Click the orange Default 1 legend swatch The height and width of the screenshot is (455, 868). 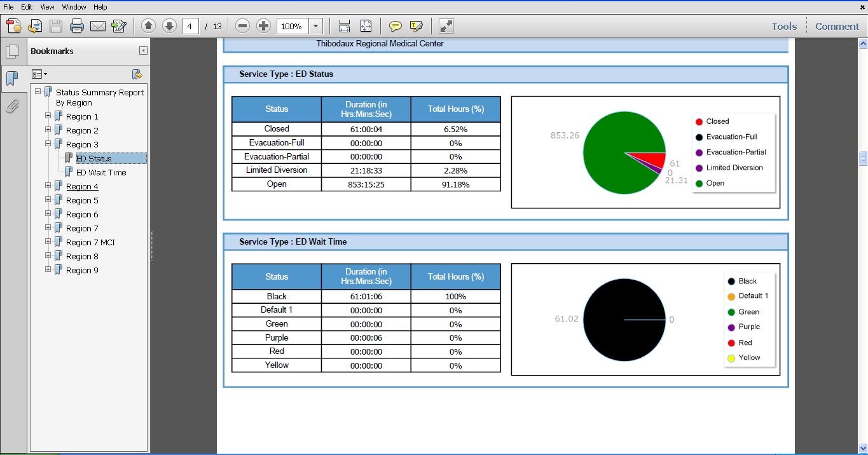click(731, 296)
